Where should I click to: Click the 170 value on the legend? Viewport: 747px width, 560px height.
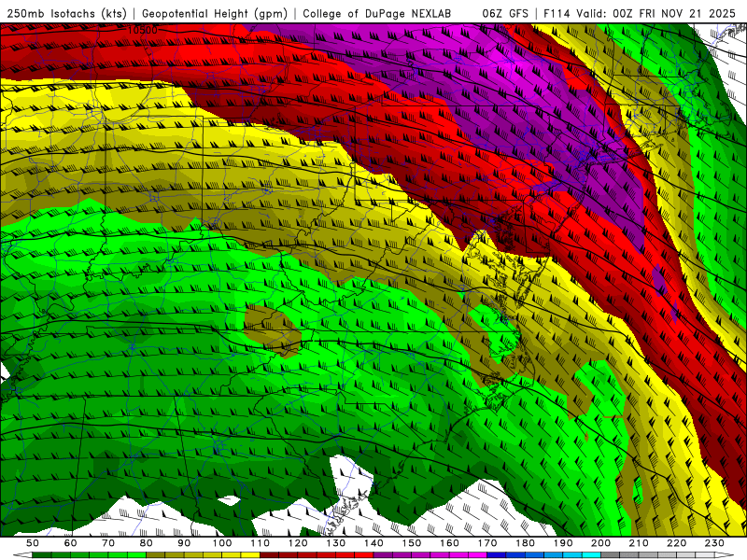(x=487, y=543)
